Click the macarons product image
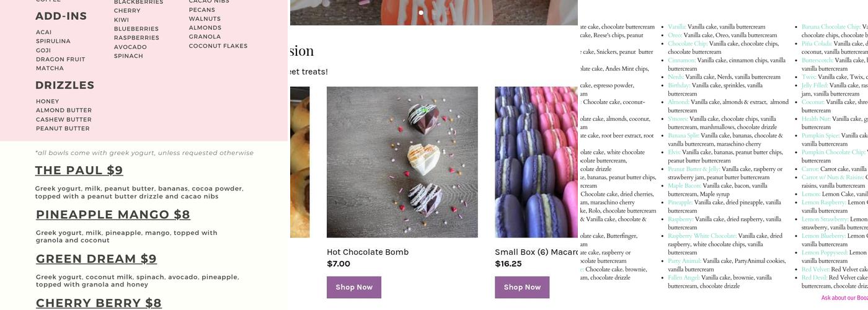 pyautogui.click(x=536, y=162)
